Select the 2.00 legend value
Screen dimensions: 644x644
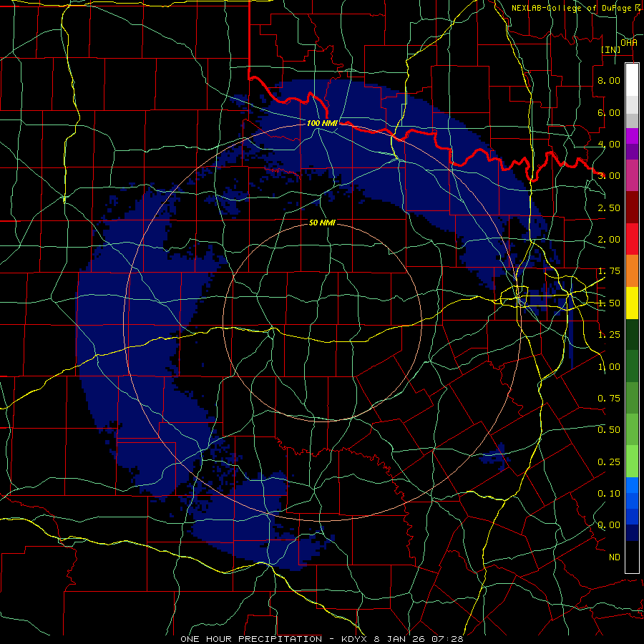pos(609,240)
